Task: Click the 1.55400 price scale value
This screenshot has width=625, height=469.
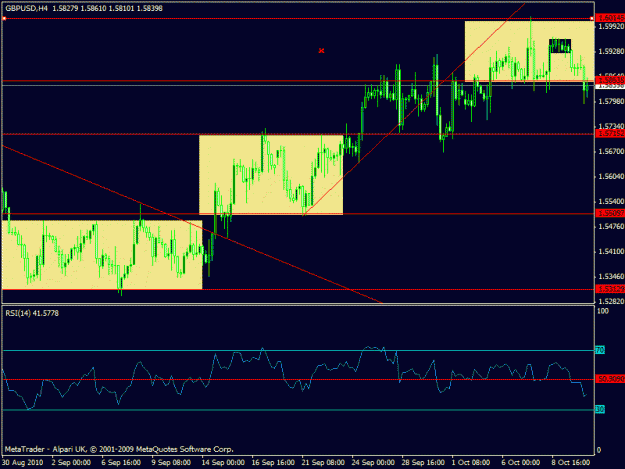Action: point(611,202)
